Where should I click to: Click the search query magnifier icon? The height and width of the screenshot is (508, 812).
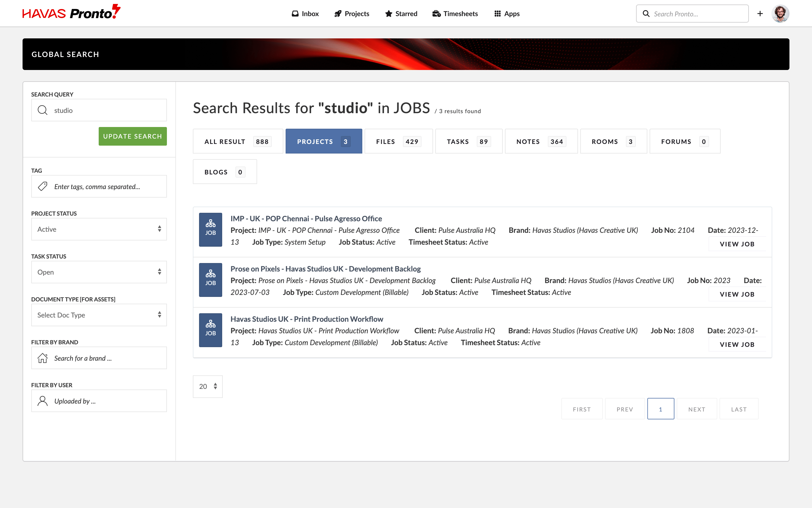43,110
